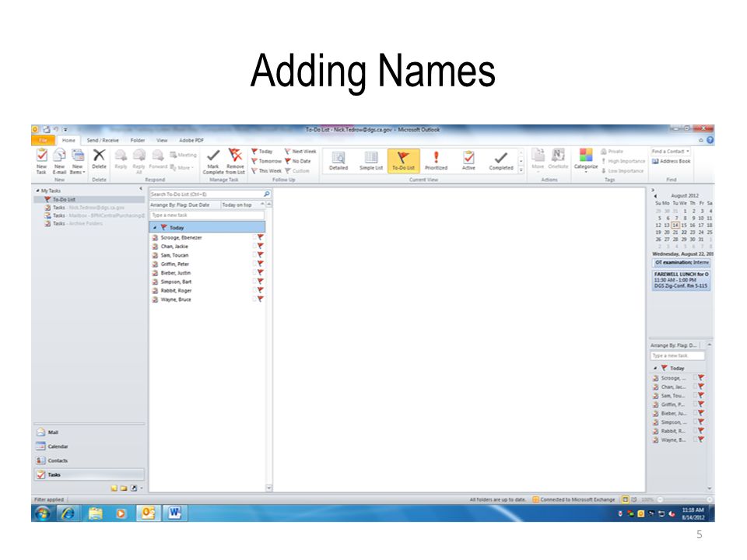Collapse the My Tasks tree
The image size is (747, 560).
click(37, 191)
